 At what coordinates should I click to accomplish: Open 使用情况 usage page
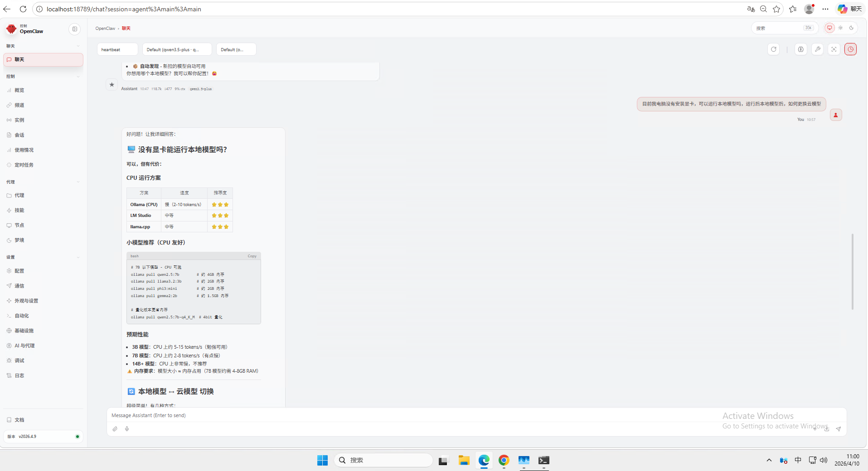pyautogui.click(x=43, y=150)
